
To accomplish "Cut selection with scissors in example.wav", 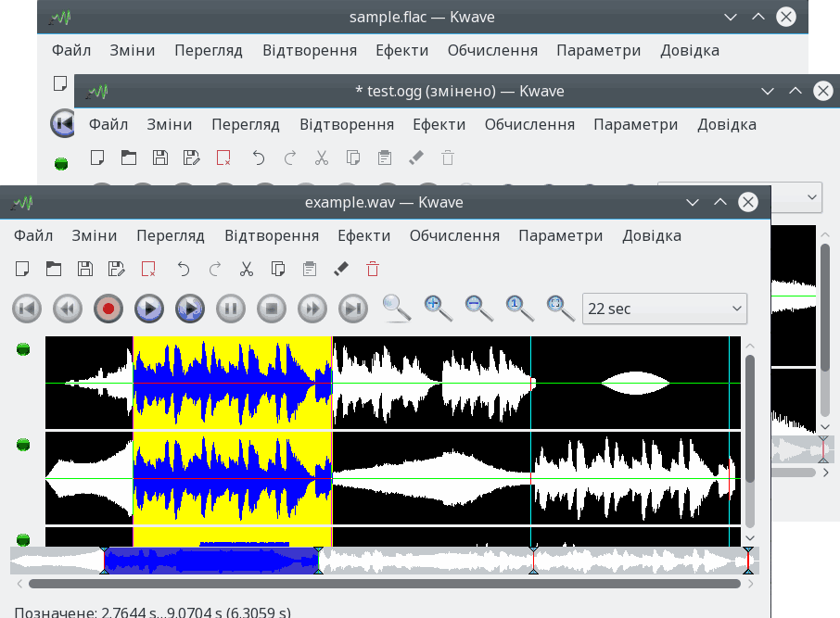I will [x=247, y=269].
